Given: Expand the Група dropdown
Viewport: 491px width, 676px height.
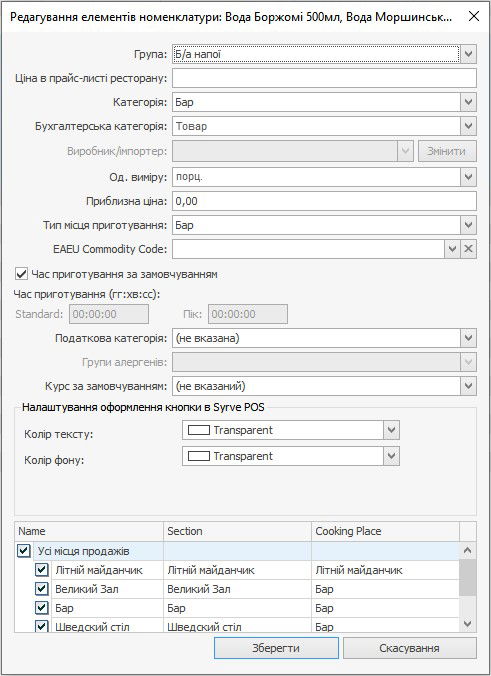Looking at the screenshot, I should pos(469,54).
